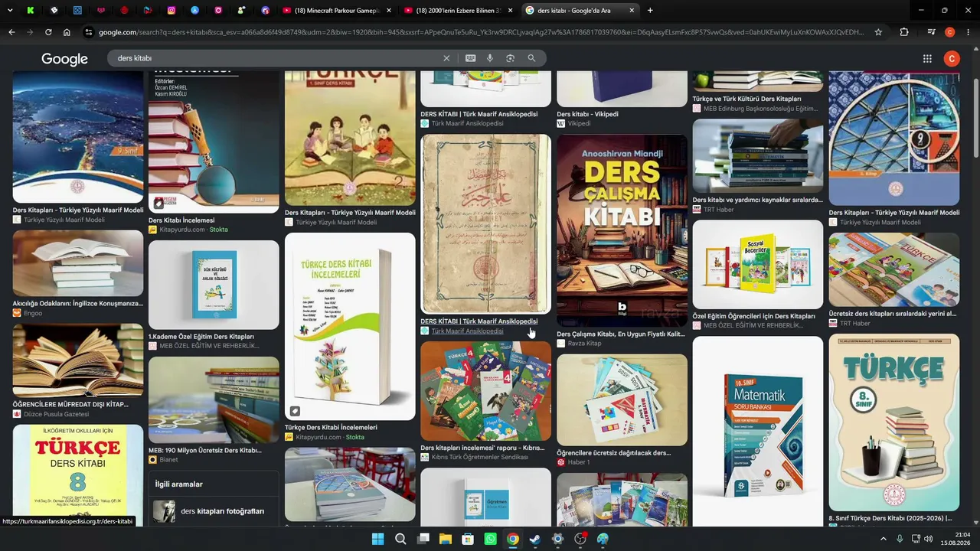Screen dimensions: 980x551
Task: Select the 'ders kitabı - Google'da Ara' tab
Action: [x=580, y=11]
